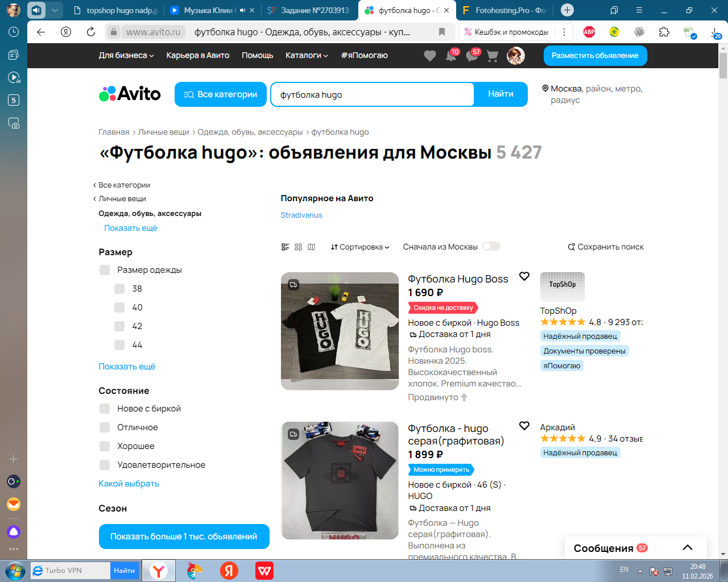This screenshot has width=728, height=582.
Task: Click Разместить объявление button
Action: click(595, 56)
